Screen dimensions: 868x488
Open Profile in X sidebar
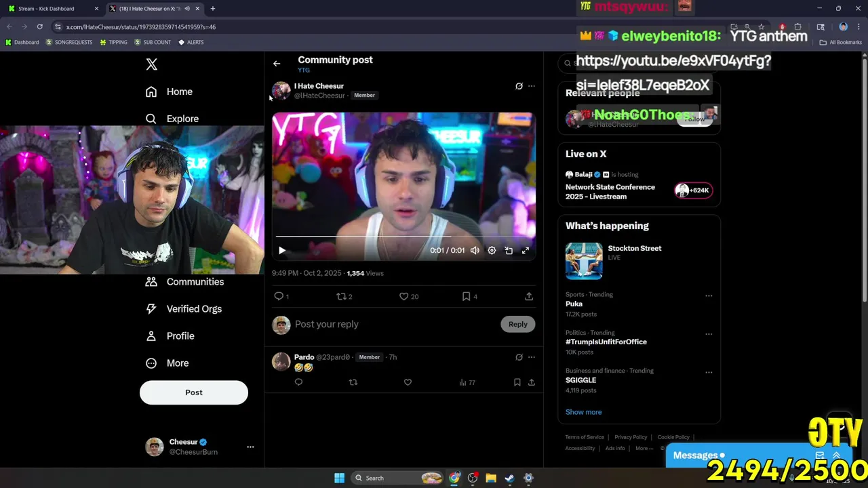click(170, 336)
